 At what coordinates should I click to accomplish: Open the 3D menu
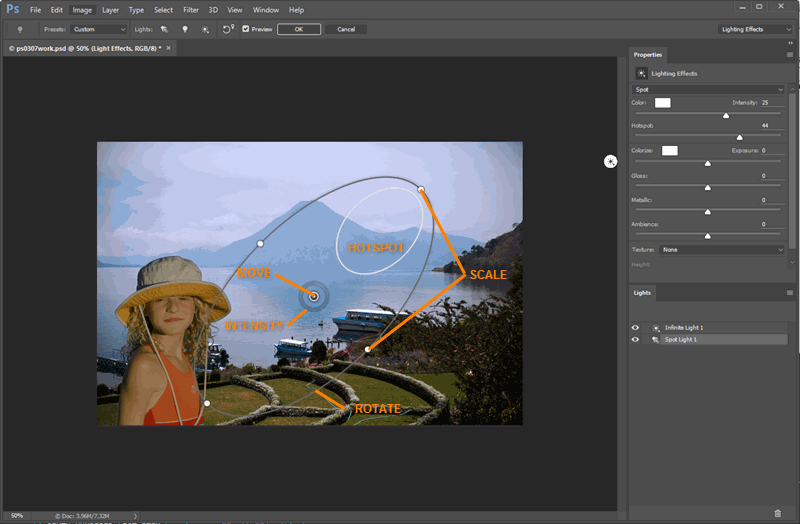[x=213, y=10]
